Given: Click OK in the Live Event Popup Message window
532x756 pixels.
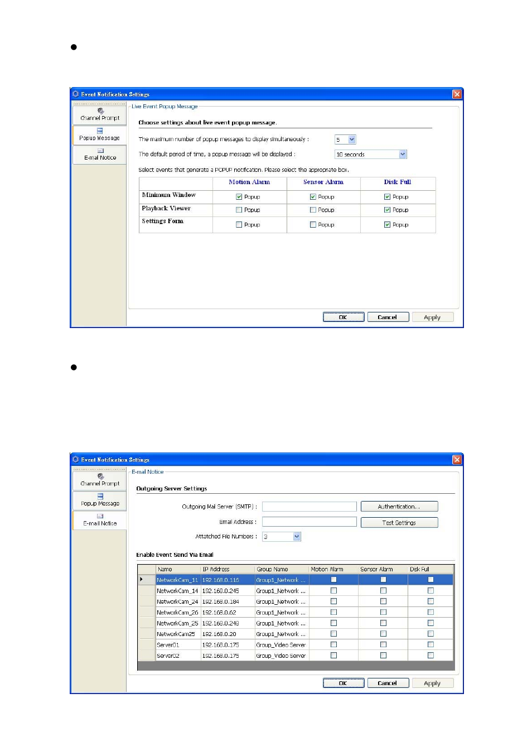Looking at the screenshot, I should [344, 317].
